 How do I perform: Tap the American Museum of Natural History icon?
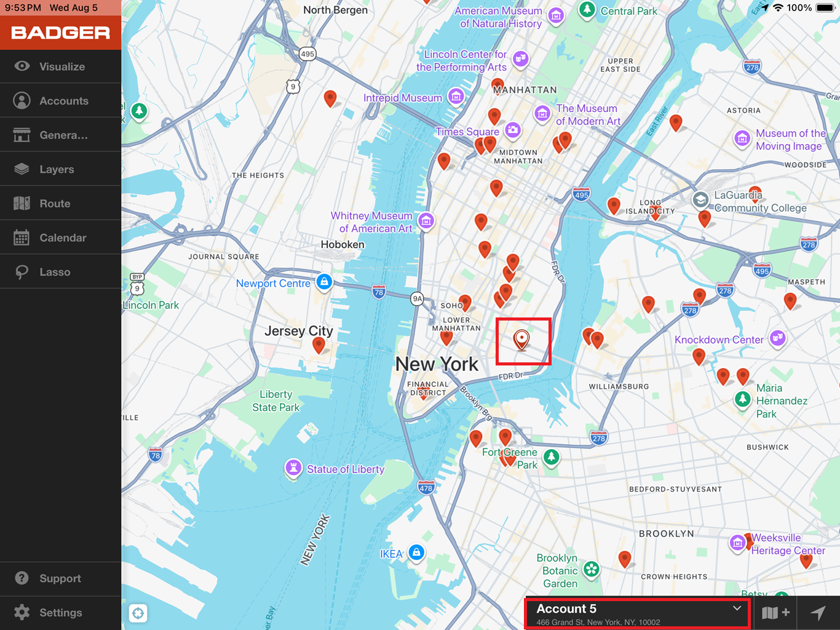click(x=556, y=16)
